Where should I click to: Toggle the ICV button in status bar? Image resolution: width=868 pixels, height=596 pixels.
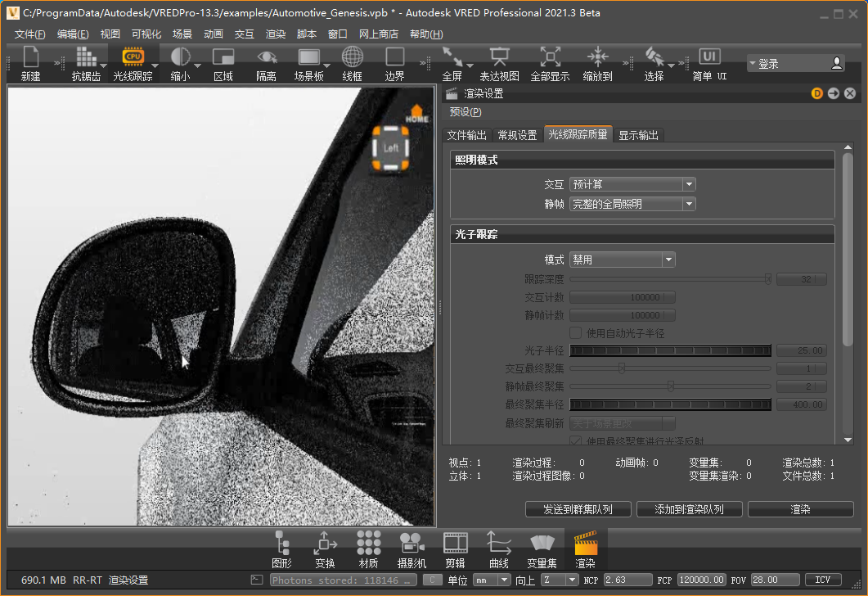[823, 580]
